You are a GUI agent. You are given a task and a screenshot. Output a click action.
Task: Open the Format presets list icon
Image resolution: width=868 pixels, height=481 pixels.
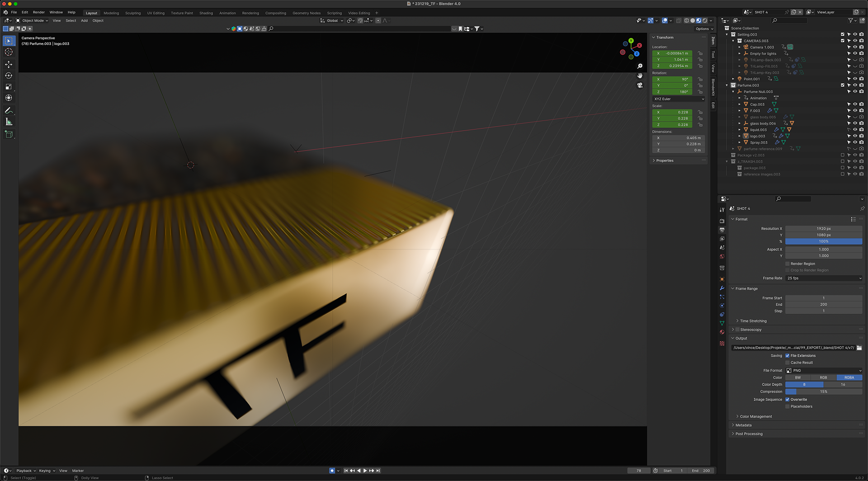tap(853, 219)
